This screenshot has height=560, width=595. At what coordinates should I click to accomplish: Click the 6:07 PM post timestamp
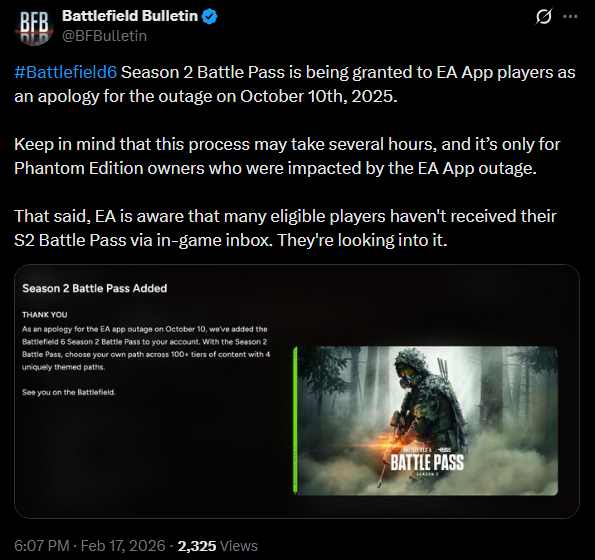(x=42, y=546)
